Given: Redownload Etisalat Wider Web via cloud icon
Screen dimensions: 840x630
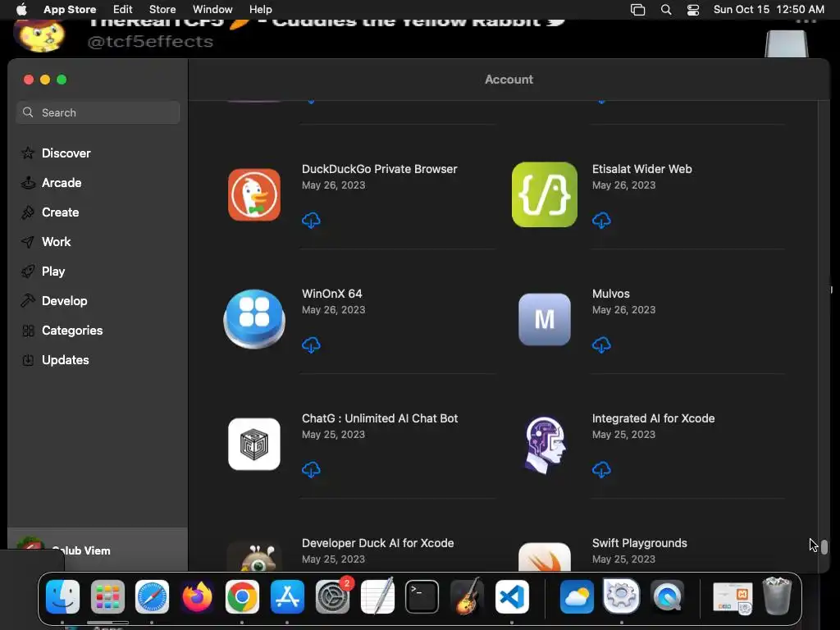Looking at the screenshot, I should [601, 220].
